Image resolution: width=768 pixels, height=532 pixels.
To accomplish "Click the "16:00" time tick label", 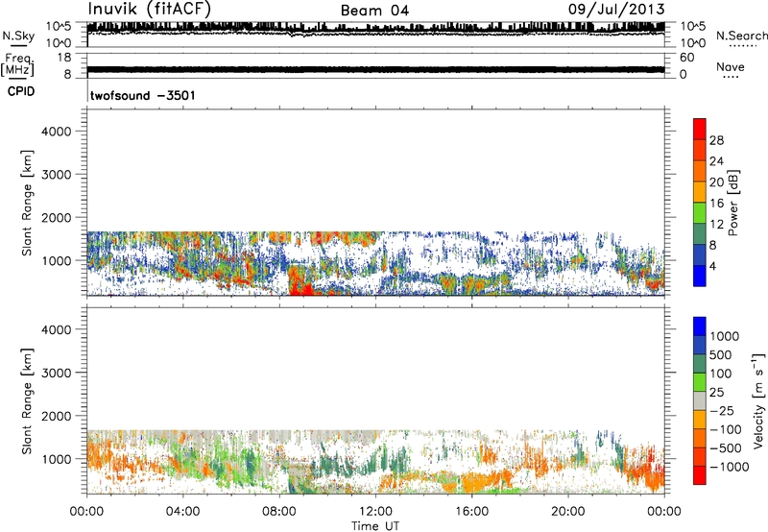I will pos(471,512).
